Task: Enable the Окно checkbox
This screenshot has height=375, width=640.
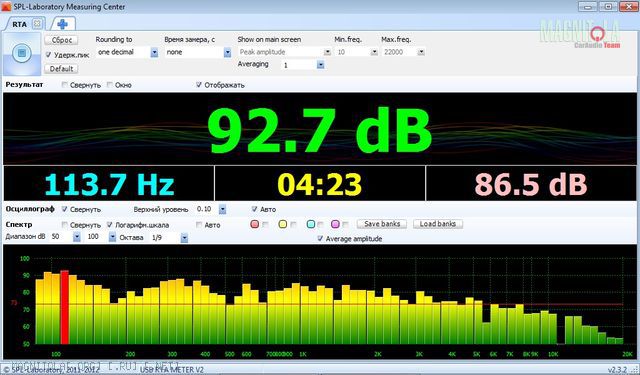Action: coord(110,85)
